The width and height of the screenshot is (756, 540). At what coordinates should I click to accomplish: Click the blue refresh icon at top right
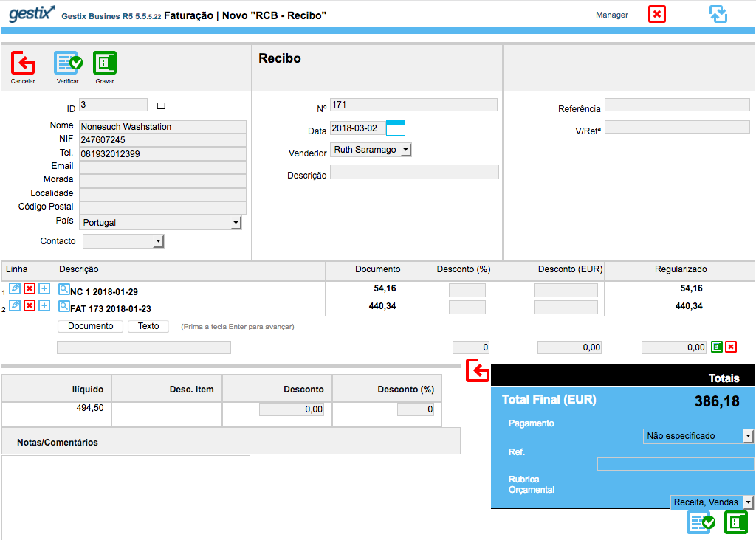(x=718, y=14)
